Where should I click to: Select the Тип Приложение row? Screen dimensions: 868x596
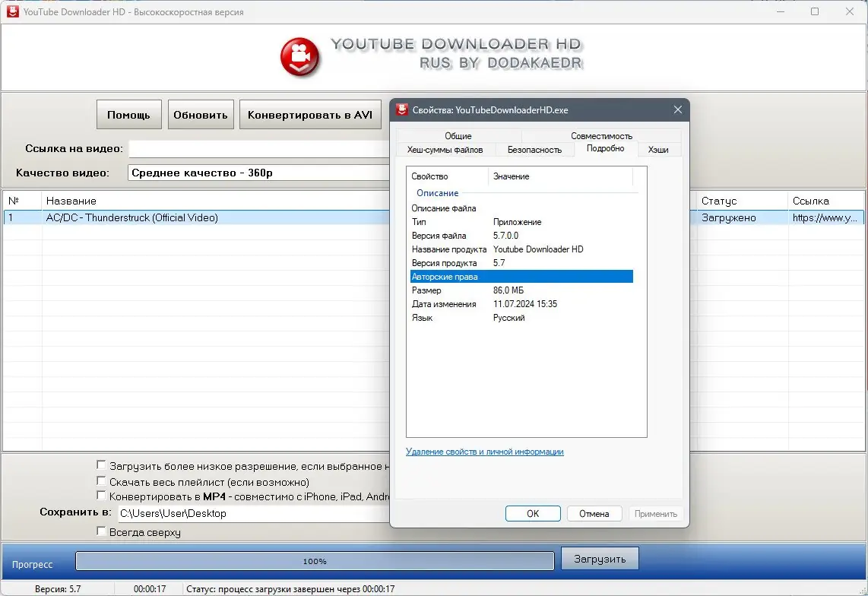[x=521, y=222]
